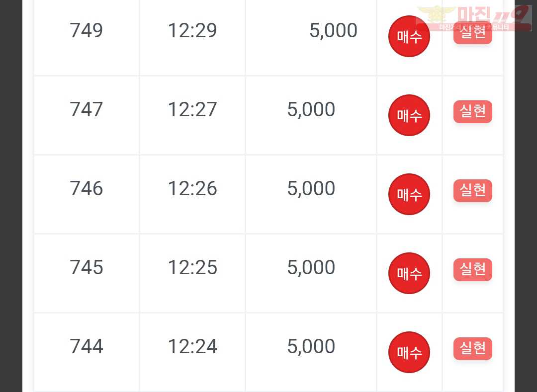
Task: Click the 실현 badge in row 749
Action: tap(473, 33)
